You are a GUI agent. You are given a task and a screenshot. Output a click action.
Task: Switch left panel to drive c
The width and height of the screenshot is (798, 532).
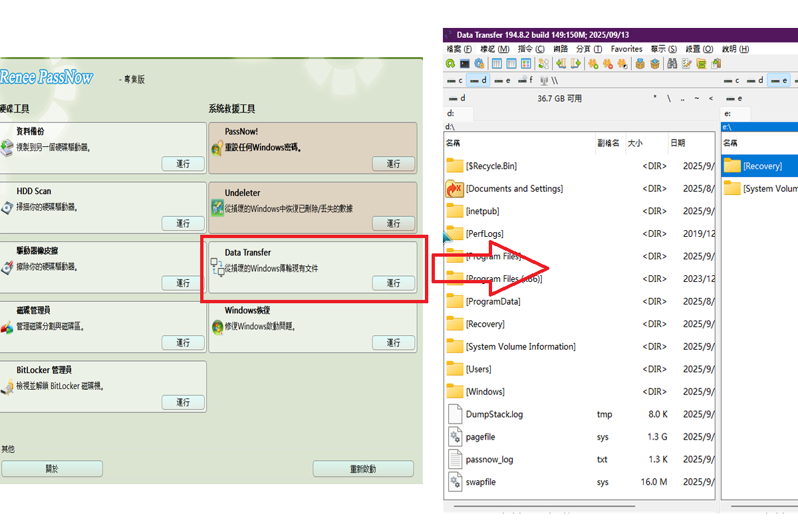(455, 80)
